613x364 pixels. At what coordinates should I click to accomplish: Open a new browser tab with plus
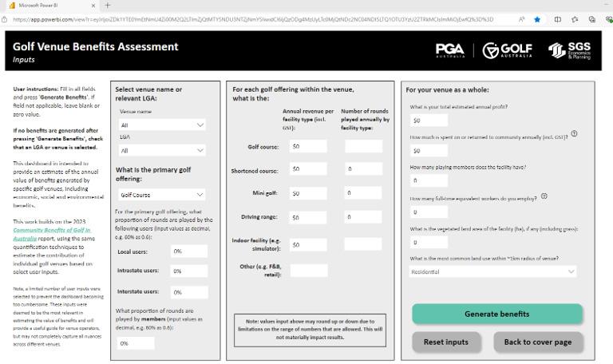(x=108, y=6)
